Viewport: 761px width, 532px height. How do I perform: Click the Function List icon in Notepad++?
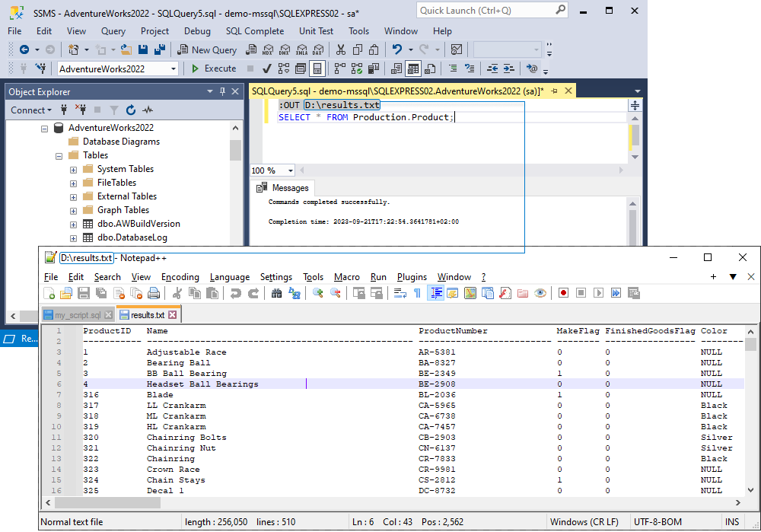505,293
